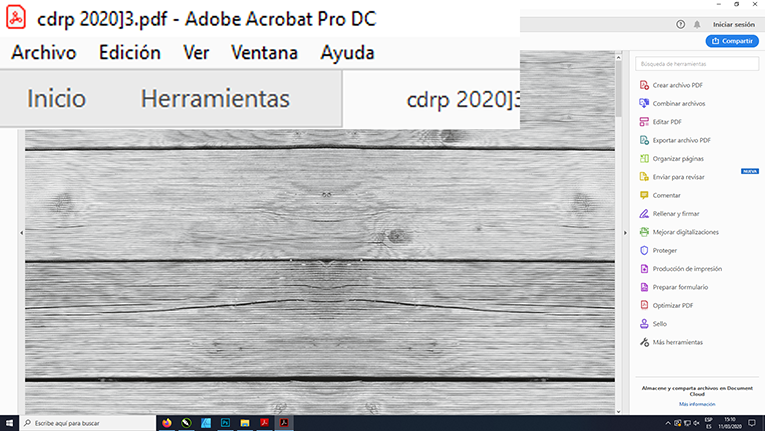The height and width of the screenshot is (431, 765).
Task: Switch to the Herramientas tab
Action: [215, 99]
